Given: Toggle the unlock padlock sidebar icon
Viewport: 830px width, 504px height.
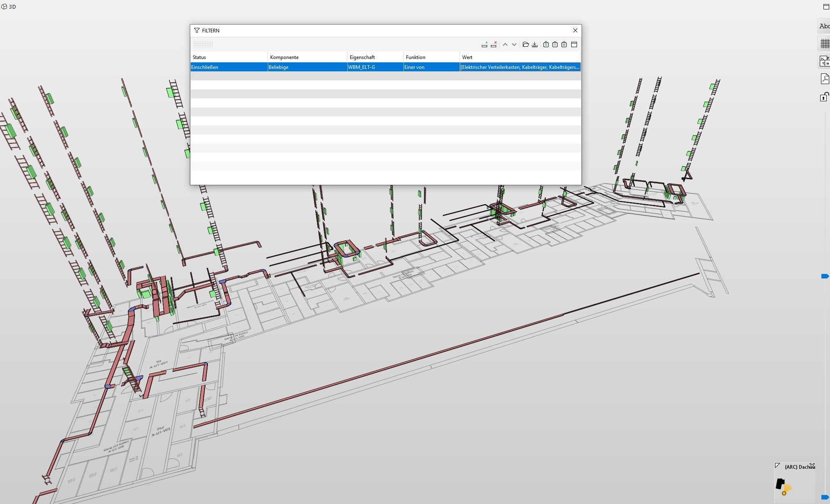Looking at the screenshot, I should click(x=824, y=97).
